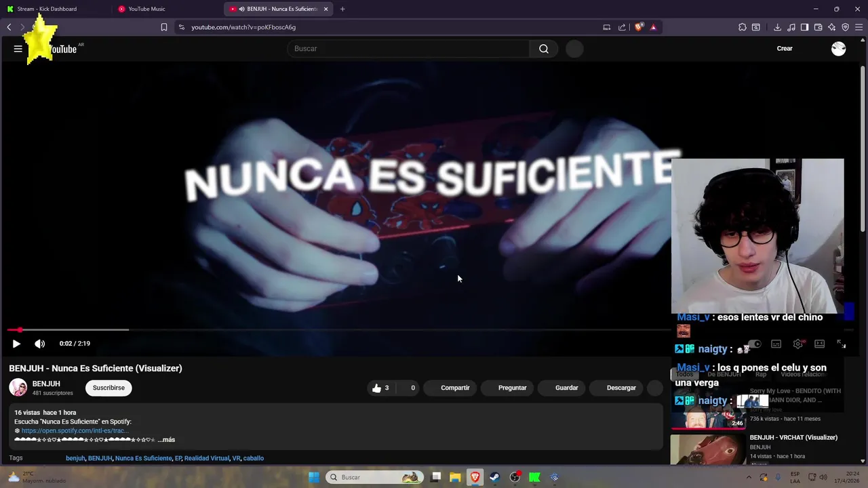Dislike the video showing 0 count

409,388
